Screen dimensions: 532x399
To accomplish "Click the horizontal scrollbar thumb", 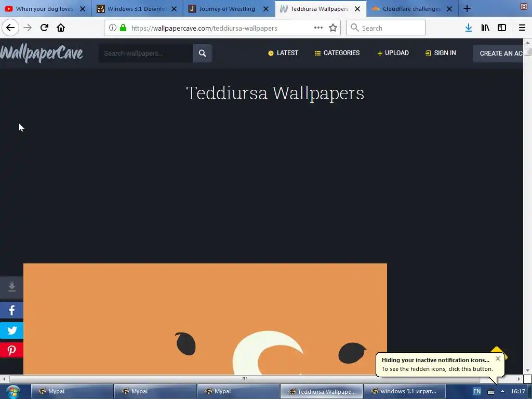I will point(244,379).
